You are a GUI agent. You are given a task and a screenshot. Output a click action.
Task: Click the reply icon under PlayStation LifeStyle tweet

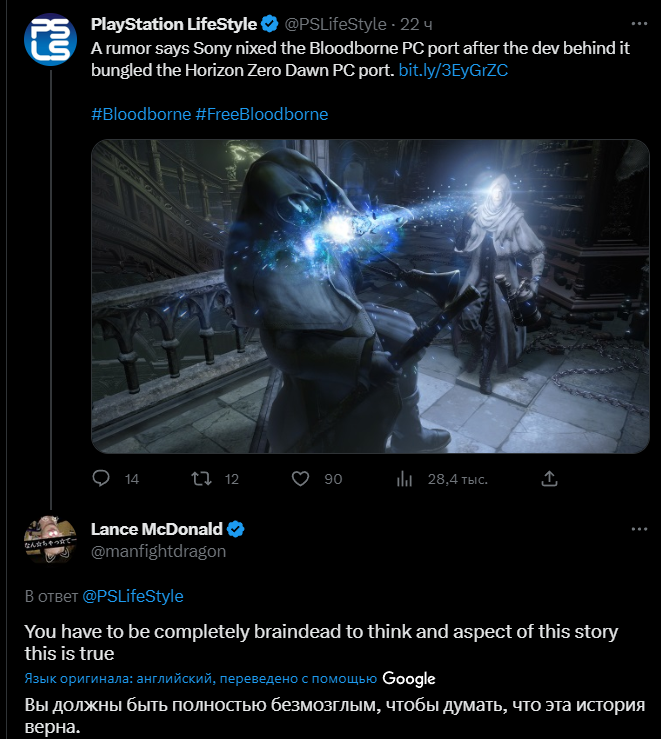(x=100, y=479)
